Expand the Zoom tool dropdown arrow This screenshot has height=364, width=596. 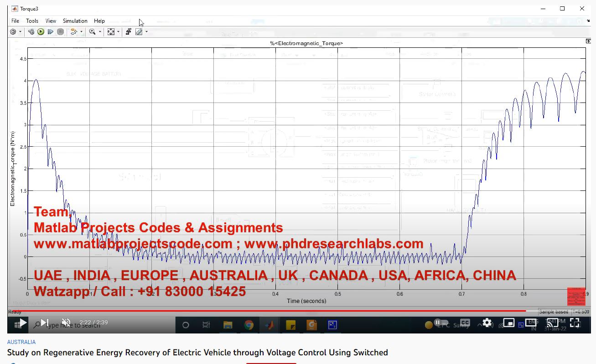coord(99,32)
